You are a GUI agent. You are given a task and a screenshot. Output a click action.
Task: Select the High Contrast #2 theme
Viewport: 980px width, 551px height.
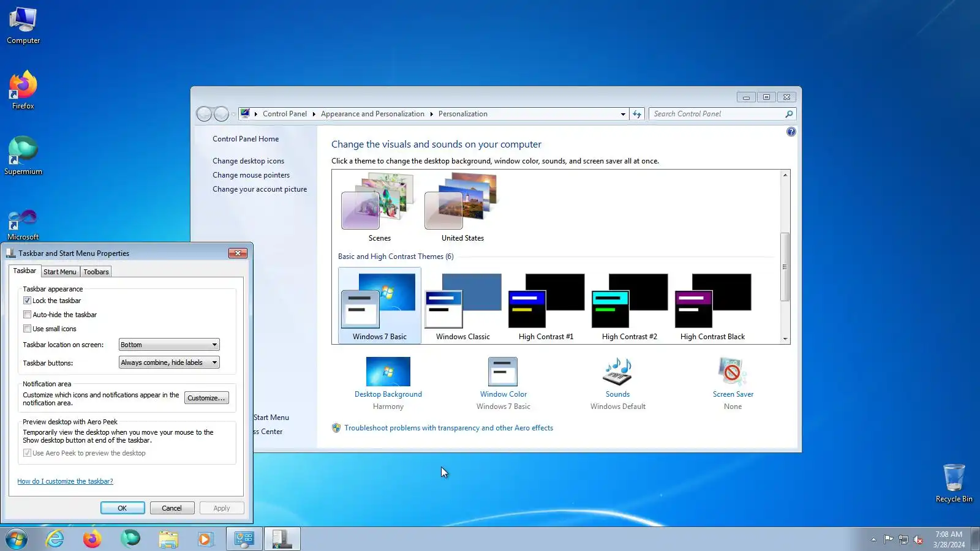[629, 306]
